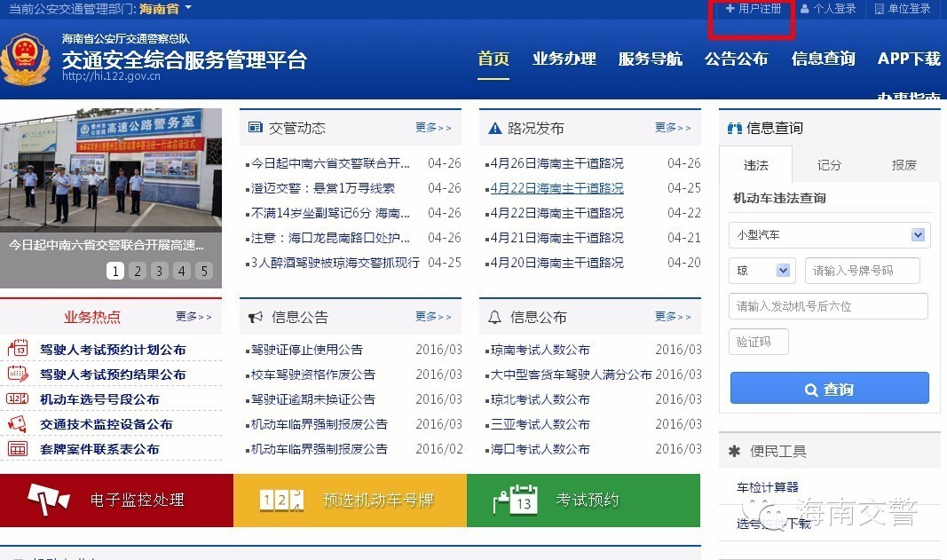The image size is (947, 560).
Task: Open the 4月22日海南主干道路况 link
Action: pyautogui.click(x=556, y=188)
